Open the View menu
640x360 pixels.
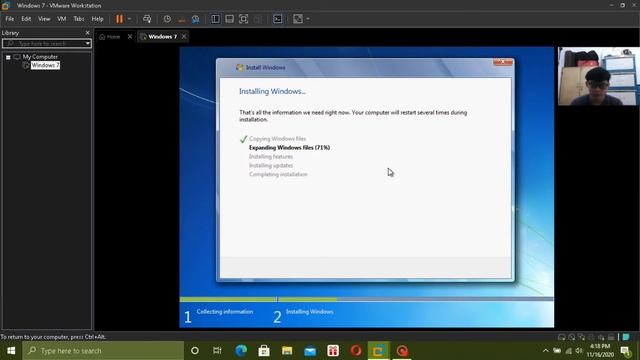click(44, 19)
